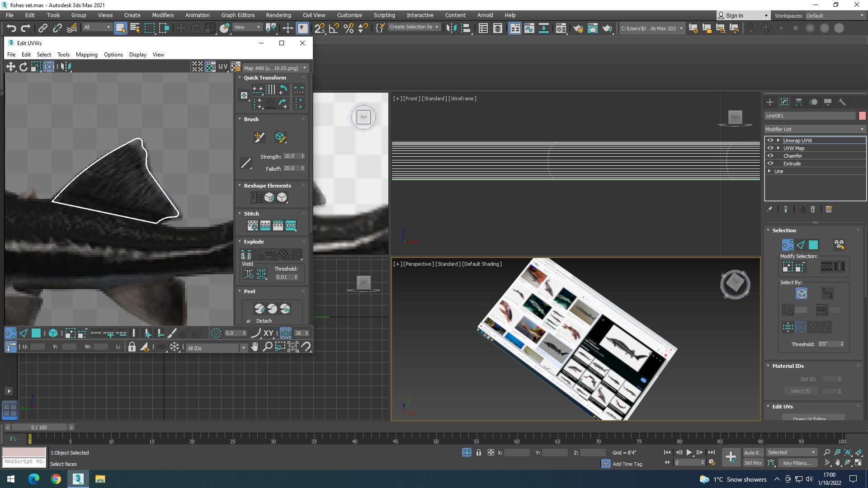
Task: Open the Material Editor icon
Action: coord(561,28)
